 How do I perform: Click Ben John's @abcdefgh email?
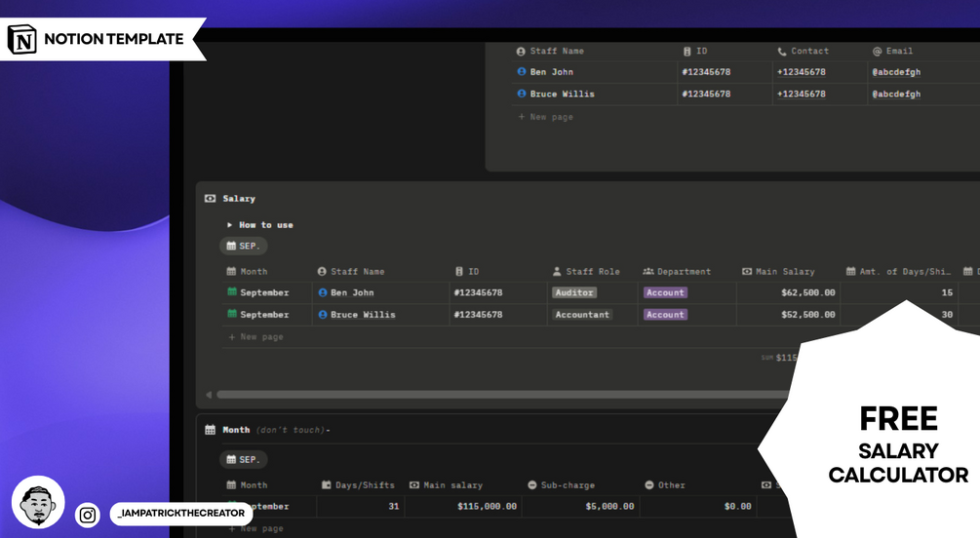[896, 72]
